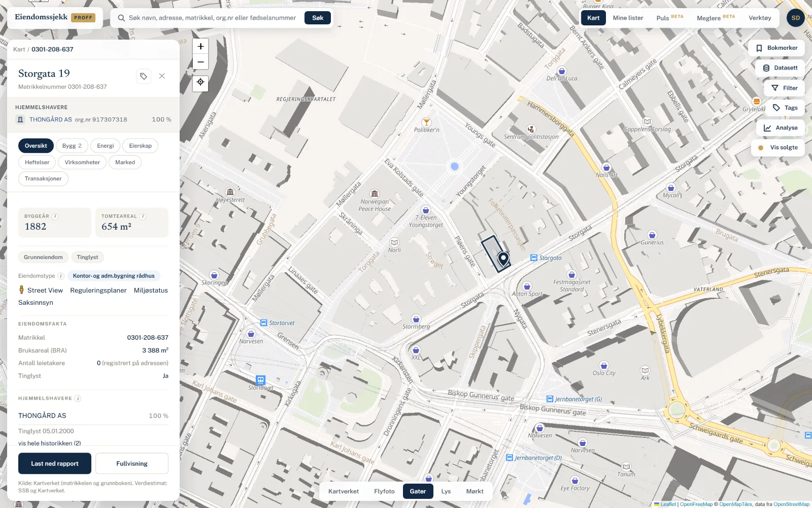Viewport: 812px width, 508px height.
Task: Click the Politiker'n bar marker on map
Action: (426, 122)
